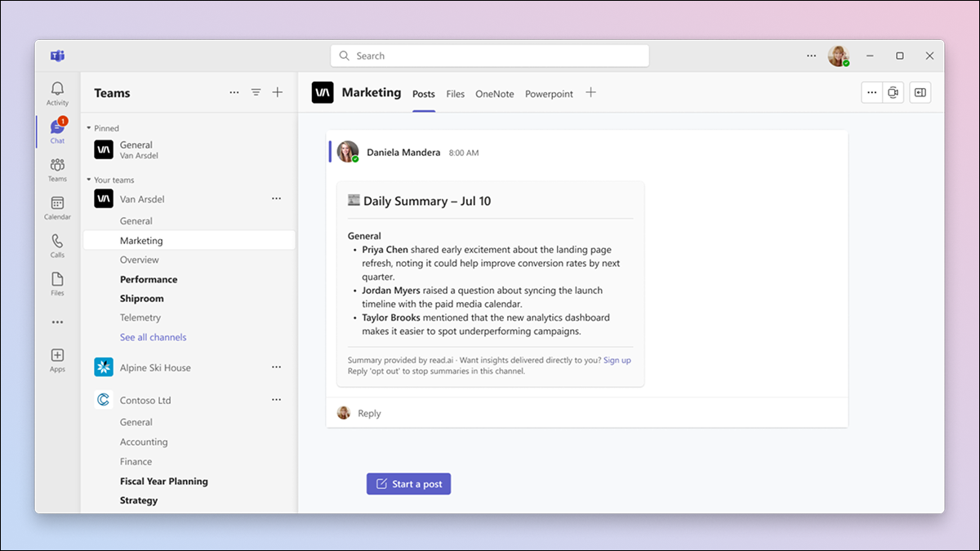Start a meeting with the video icon
The width and height of the screenshot is (980, 551).
coord(893,92)
